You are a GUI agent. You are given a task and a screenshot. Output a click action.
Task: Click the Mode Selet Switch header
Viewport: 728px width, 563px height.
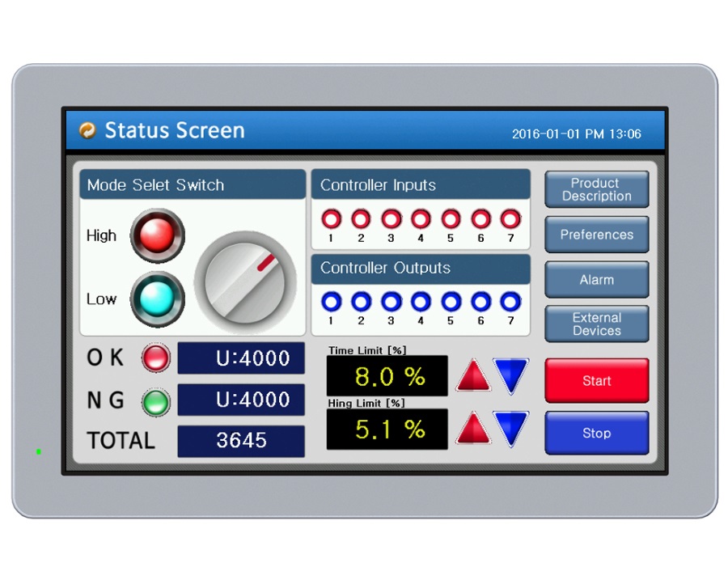coord(193,184)
